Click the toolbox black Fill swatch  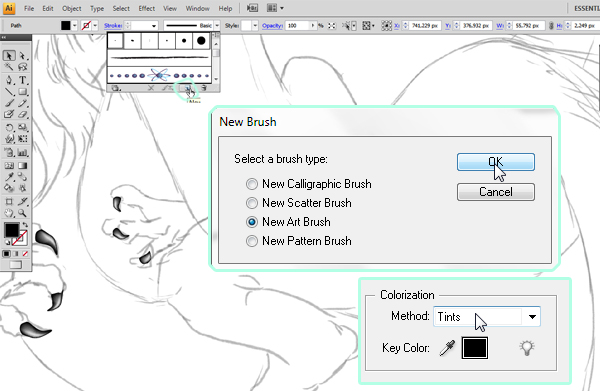[x=11, y=230]
